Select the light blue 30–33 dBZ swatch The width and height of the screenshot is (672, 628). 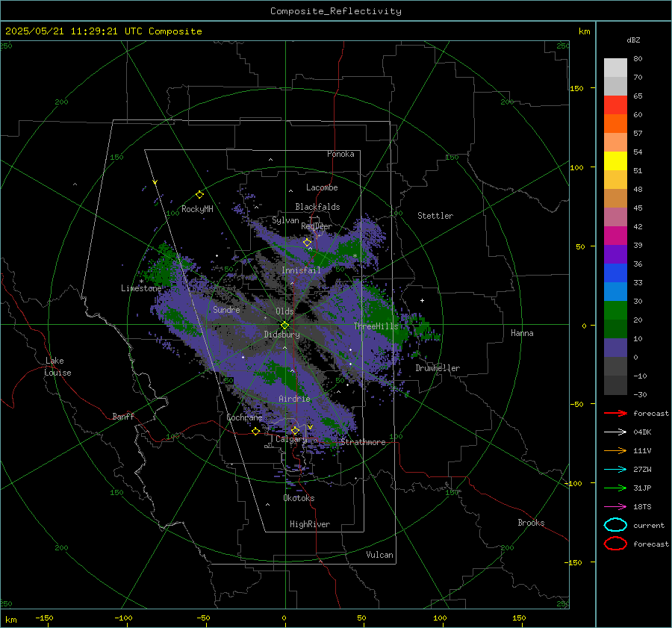(615, 291)
